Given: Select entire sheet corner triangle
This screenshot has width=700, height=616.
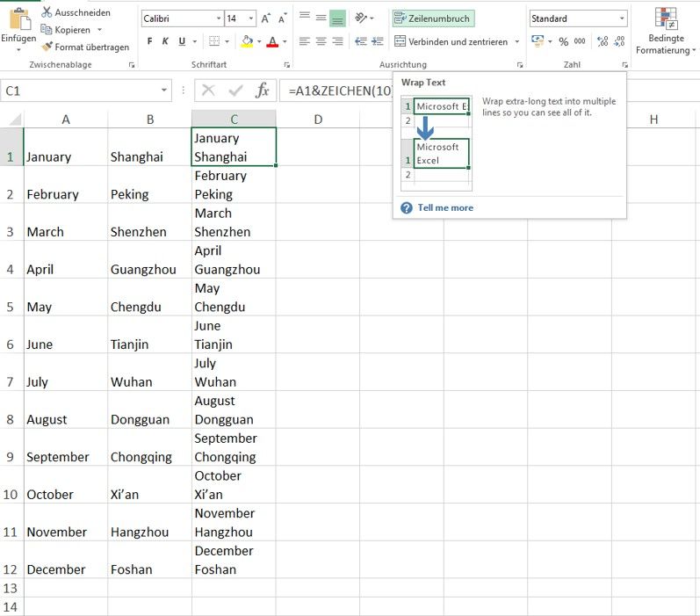Looking at the screenshot, I should 15,120.
